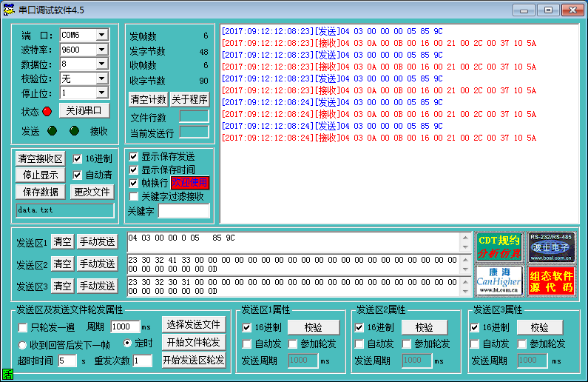Click the 康海 CanHigher logo banner
Viewport: 588px width, 382px height.
499,281
